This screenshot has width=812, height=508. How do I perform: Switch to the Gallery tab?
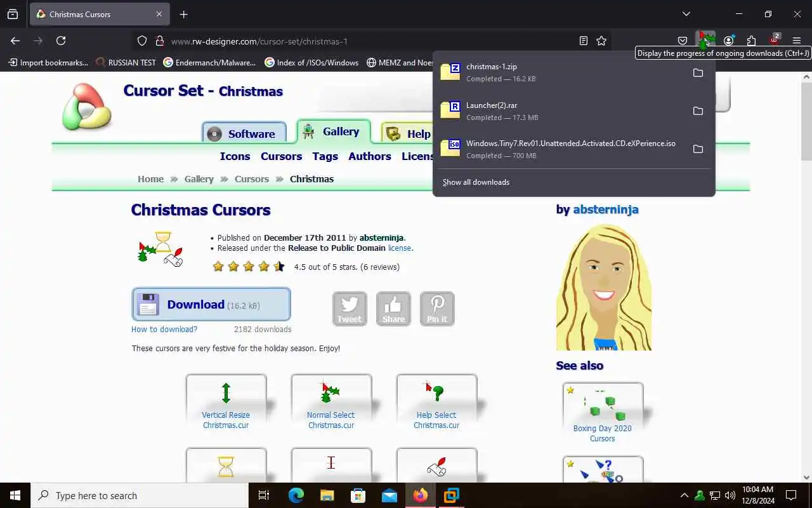[333, 132]
